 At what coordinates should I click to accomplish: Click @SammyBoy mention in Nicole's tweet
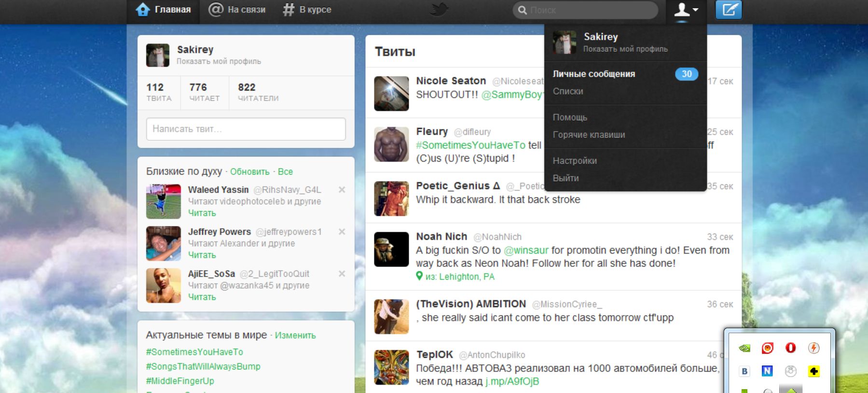[512, 95]
